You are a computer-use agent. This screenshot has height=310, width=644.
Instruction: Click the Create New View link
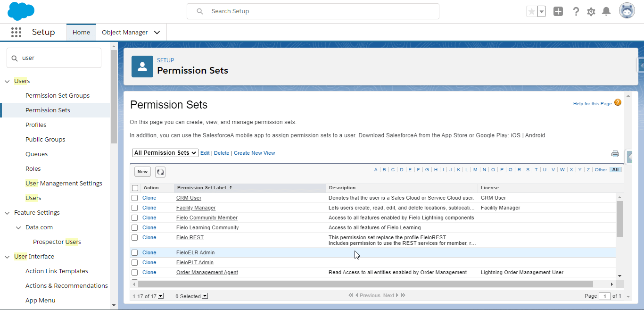(254, 153)
